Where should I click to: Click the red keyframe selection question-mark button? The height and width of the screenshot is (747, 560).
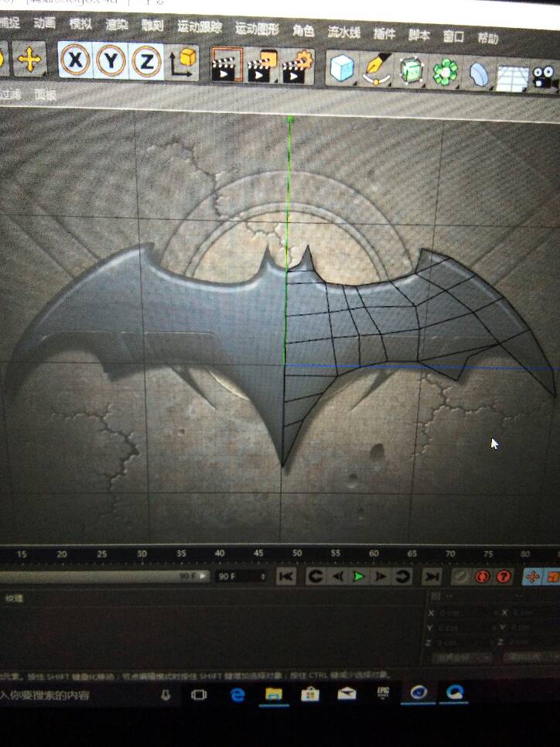pyautogui.click(x=504, y=577)
